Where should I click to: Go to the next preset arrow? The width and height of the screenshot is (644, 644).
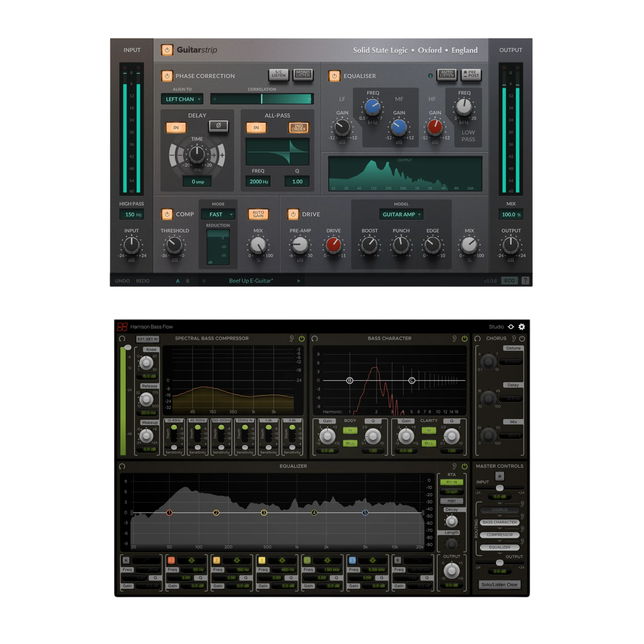tap(299, 281)
